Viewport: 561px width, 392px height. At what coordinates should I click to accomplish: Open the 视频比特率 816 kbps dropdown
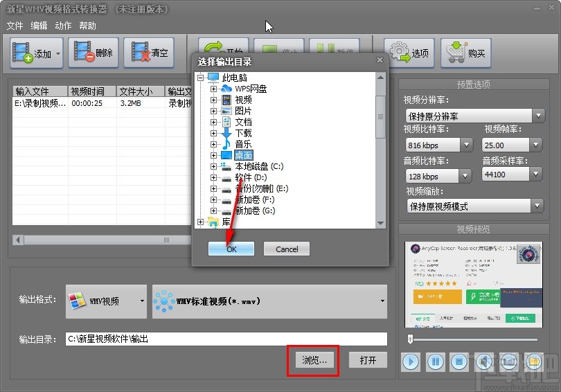coord(466,145)
